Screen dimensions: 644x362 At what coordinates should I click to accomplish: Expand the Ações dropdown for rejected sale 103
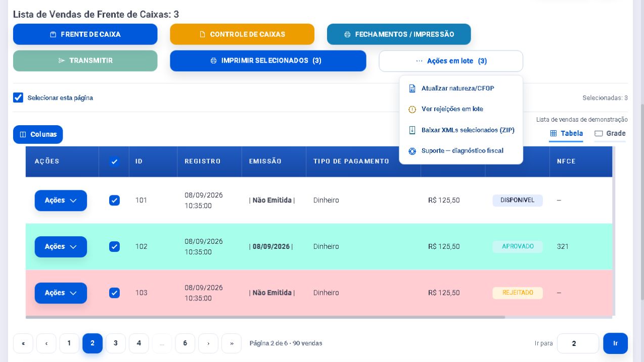click(61, 293)
